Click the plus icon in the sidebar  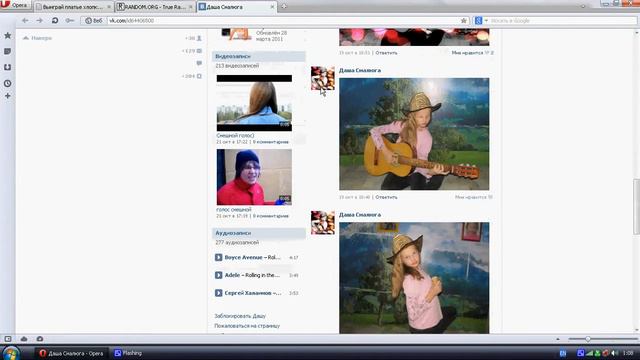[7, 96]
